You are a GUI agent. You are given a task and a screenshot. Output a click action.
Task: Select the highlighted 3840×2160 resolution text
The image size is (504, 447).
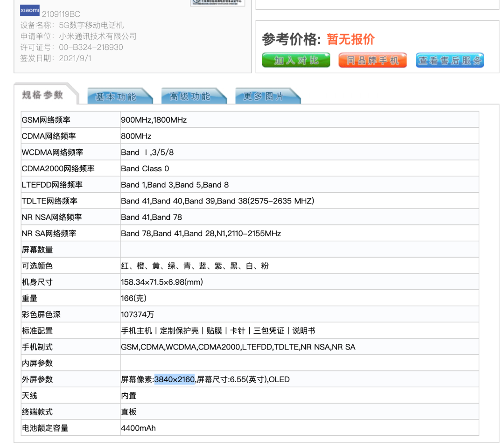point(175,379)
